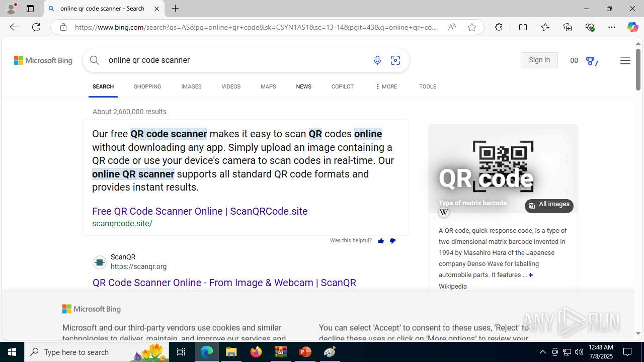Click the scrollbar down arrow
The height and width of the screenshot is (362, 644).
(x=638, y=333)
